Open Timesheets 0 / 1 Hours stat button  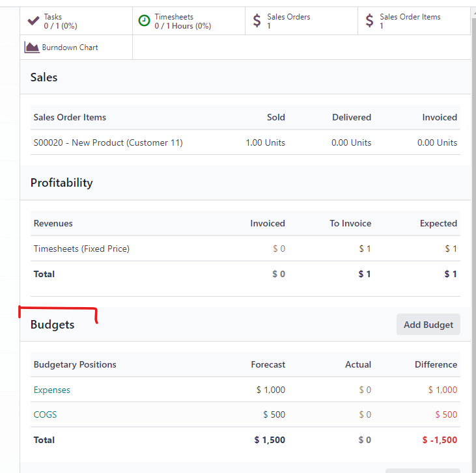click(189, 21)
